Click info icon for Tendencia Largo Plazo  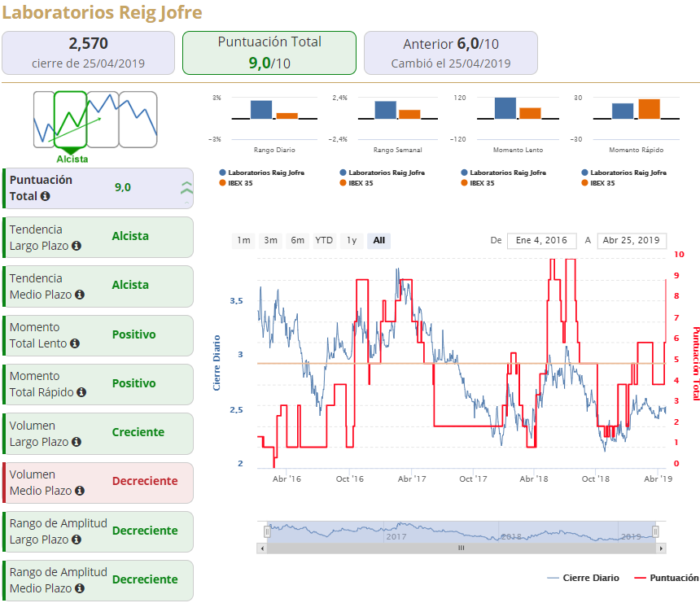pyautogui.click(x=77, y=246)
